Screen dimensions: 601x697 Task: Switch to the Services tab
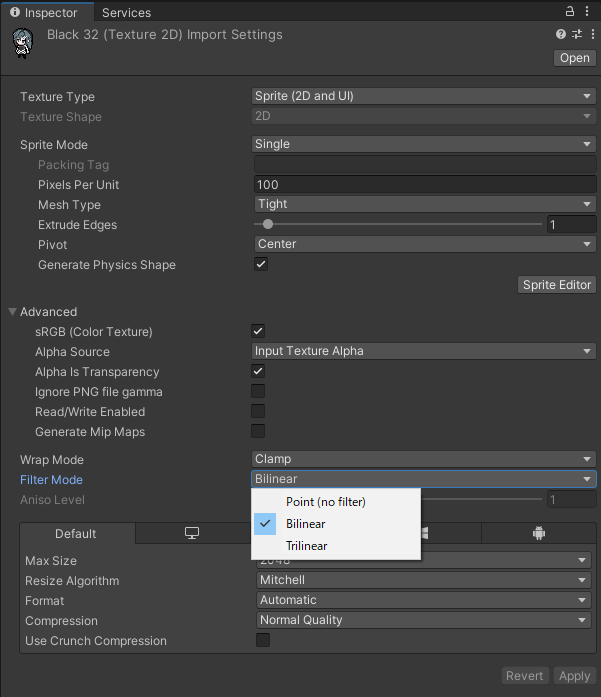coord(126,12)
